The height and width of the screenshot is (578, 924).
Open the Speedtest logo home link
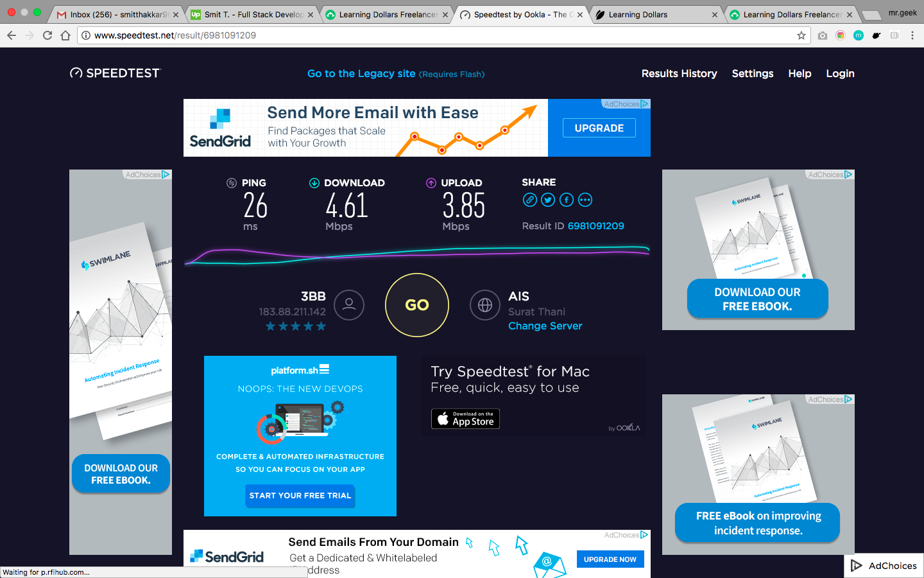click(x=115, y=73)
